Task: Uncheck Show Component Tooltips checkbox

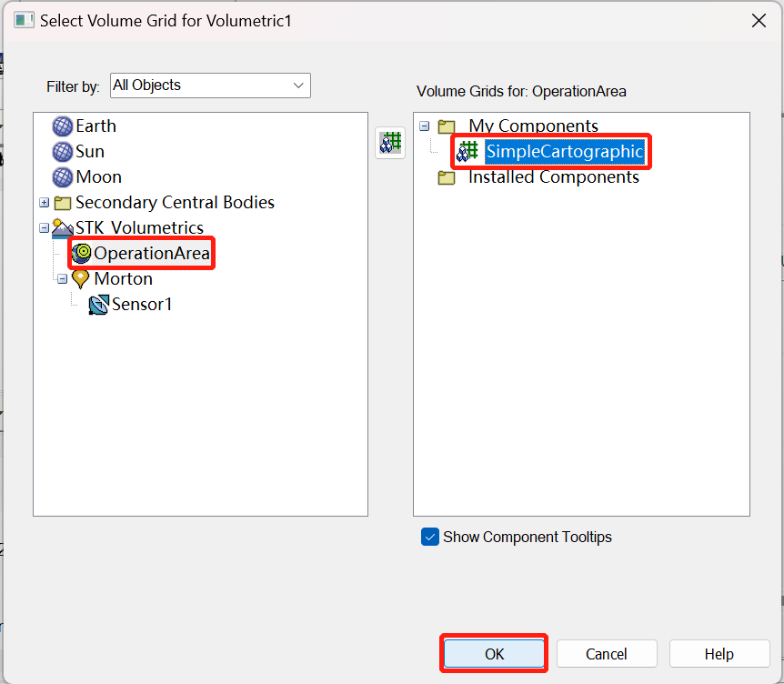Action: point(430,537)
